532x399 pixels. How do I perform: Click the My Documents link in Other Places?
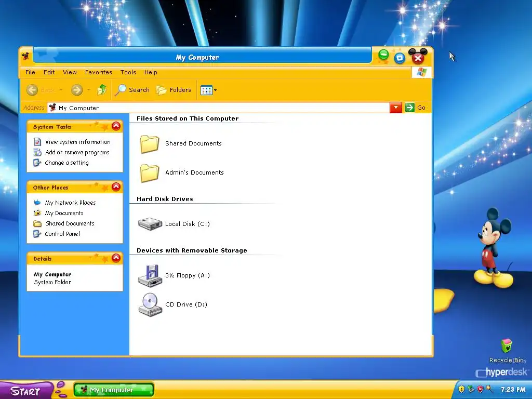(x=64, y=213)
